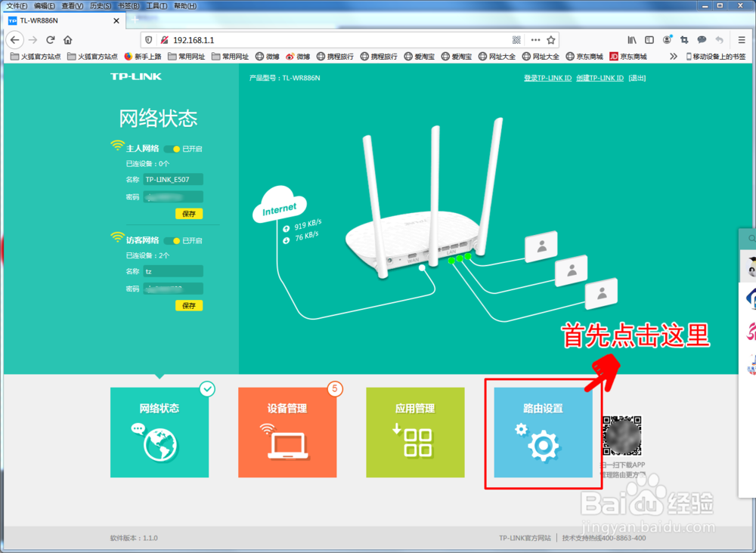The image size is (756, 553).
Task: Open the 编辑(E) menu
Action: tap(45, 6)
